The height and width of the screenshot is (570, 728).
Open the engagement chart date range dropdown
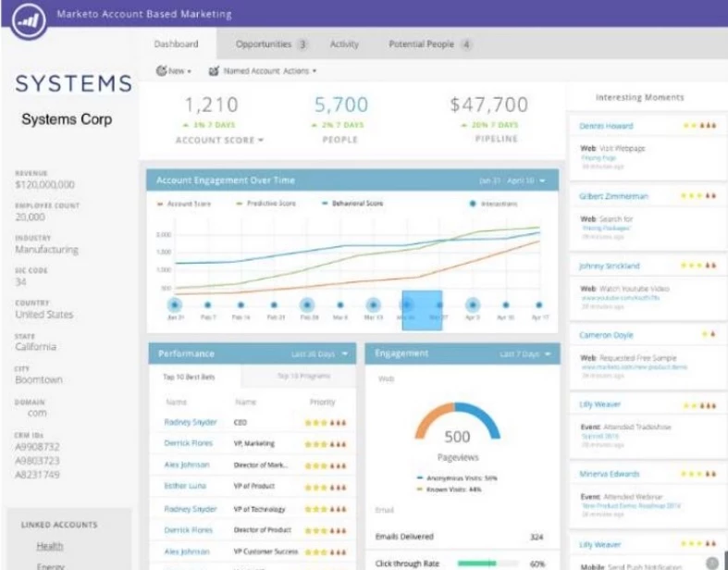(x=512, y=180)
